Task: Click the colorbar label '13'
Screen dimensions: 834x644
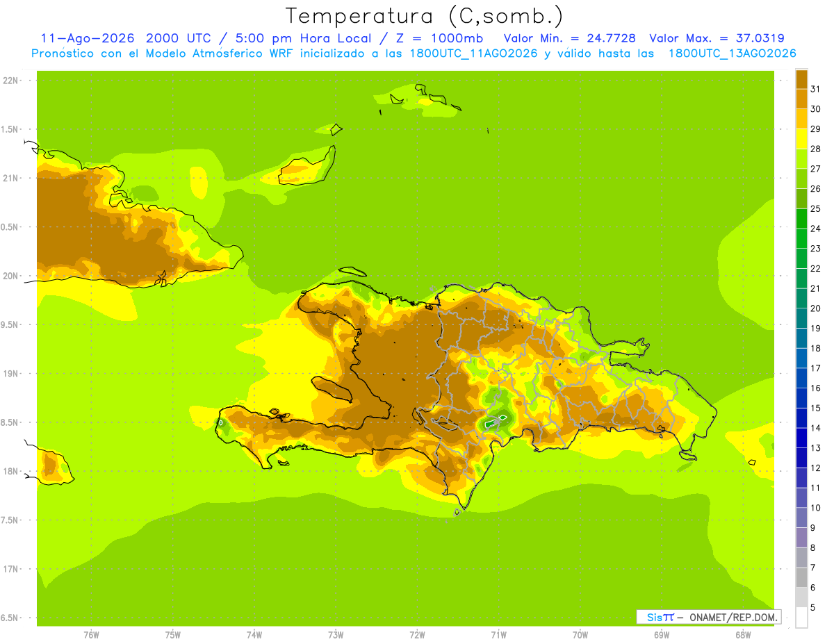Action: pos(815,448)
